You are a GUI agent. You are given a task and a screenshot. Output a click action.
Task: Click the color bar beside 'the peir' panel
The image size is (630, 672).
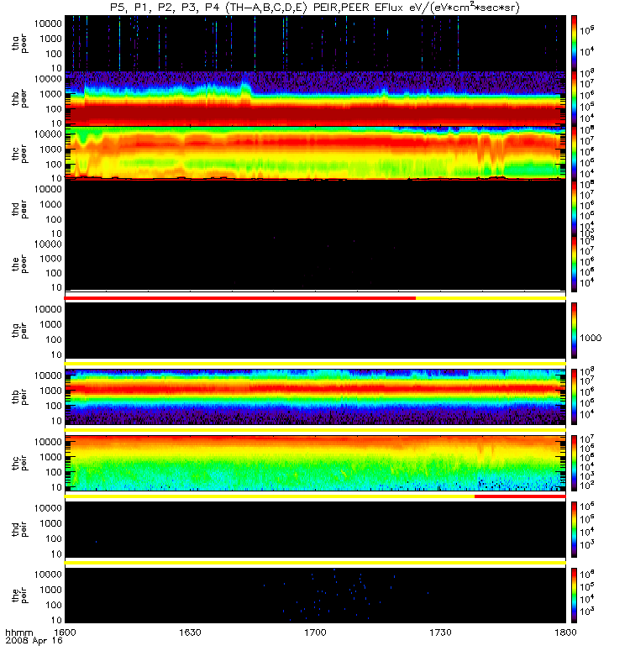574,596
